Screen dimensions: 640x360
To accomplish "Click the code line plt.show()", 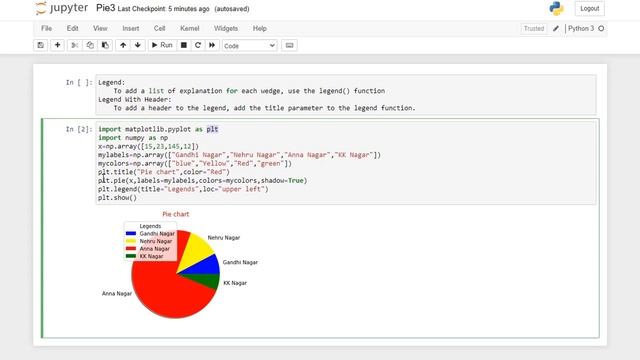I will [117, 198].
